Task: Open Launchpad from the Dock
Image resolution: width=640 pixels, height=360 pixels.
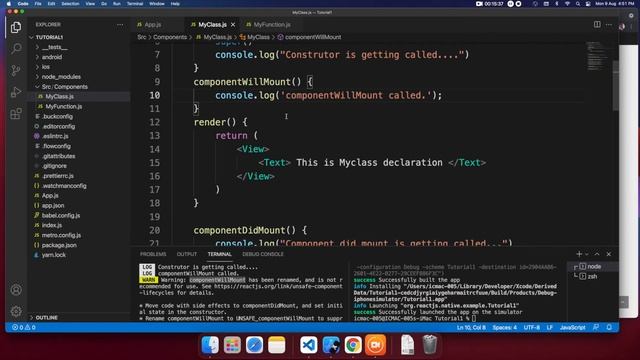Action: [x=232, y=345]
